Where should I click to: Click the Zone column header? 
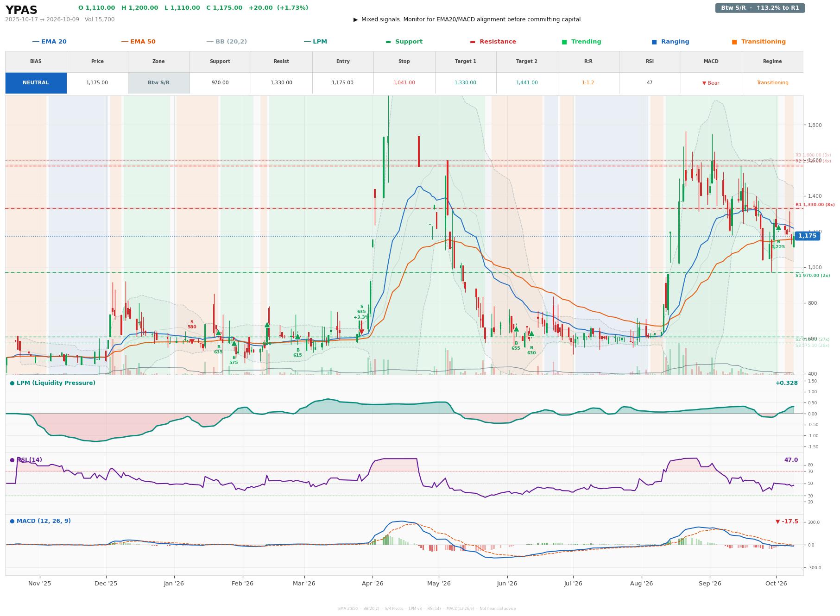tap(158, 62)
